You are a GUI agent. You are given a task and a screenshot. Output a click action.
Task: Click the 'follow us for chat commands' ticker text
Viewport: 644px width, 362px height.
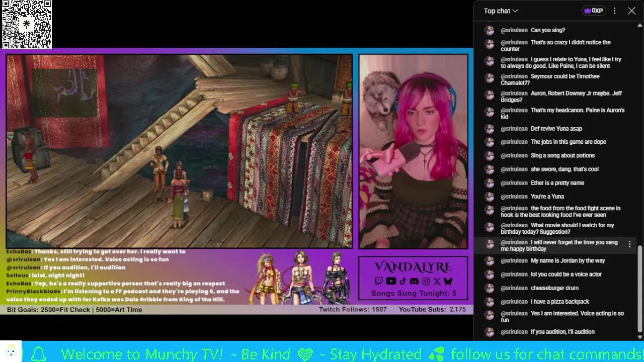click(547, 354)
